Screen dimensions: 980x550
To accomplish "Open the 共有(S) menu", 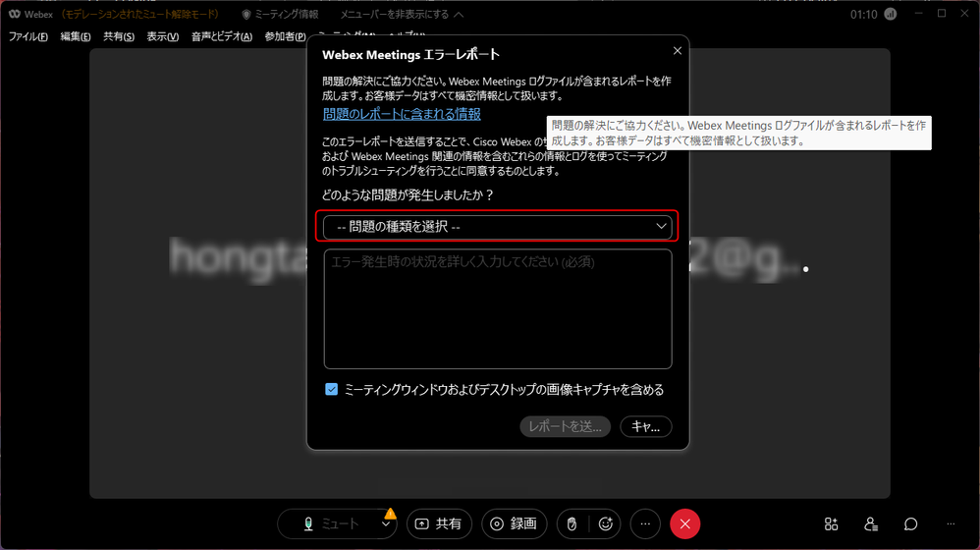I will (119, 37).
